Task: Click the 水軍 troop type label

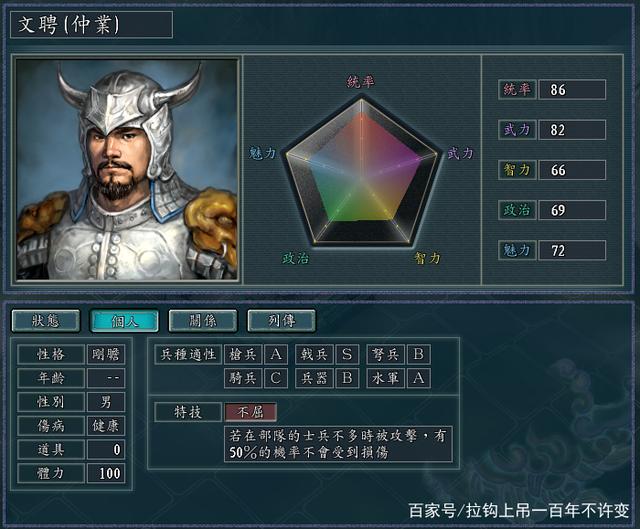Action: coord(385,378)
